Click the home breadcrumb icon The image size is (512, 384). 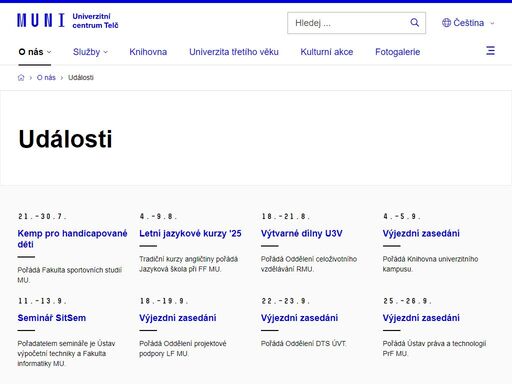21,78
